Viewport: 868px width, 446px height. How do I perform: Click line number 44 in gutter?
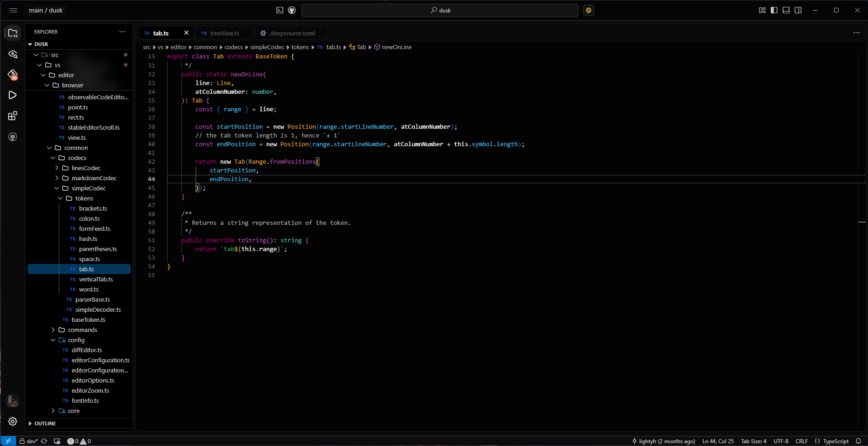[151, 179]
